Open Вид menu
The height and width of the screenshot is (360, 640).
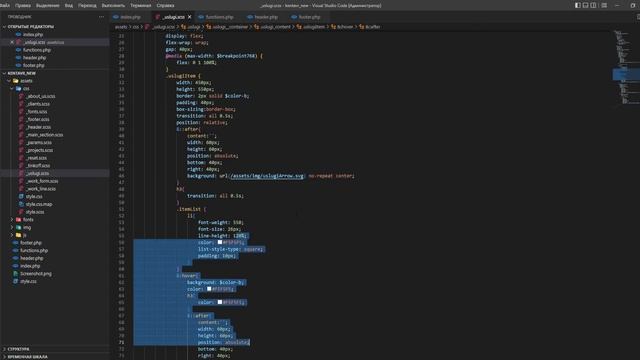pos(69,5)
